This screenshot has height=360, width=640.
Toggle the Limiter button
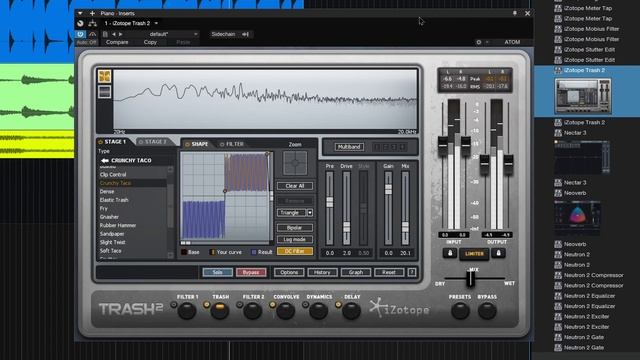pos(474,254)
